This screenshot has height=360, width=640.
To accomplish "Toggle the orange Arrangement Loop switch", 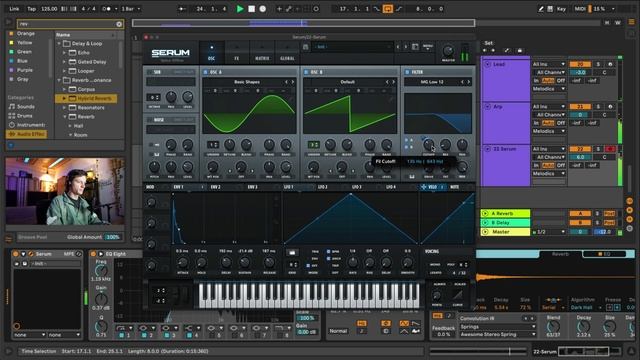I will tap(387, 9).
